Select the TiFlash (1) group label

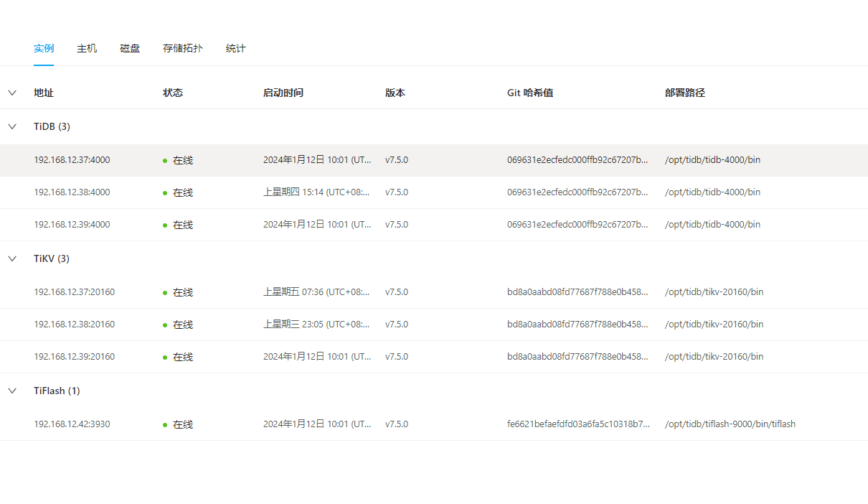[57, 391]
